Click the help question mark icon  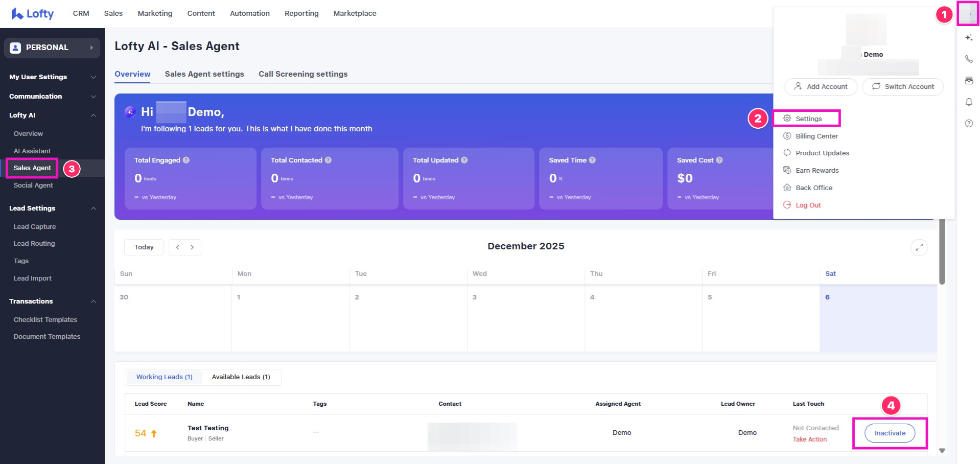click(968, 124)
